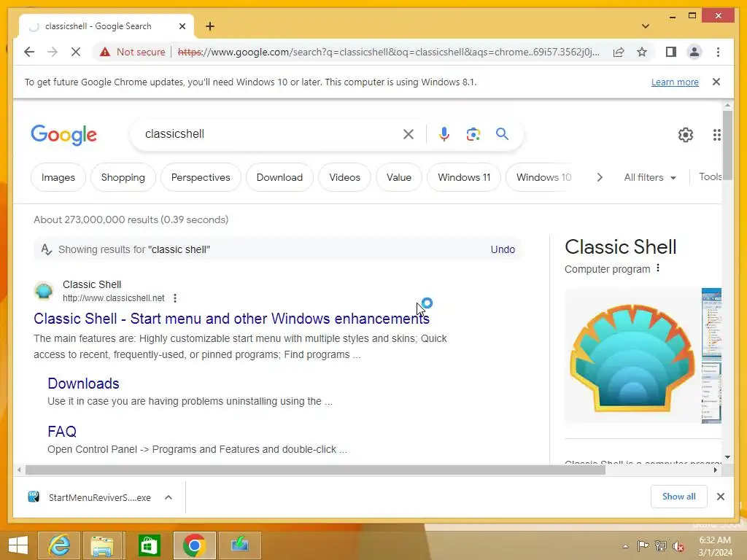The height and width of the screenshot is (560, 747).
Task: Open the FAQ sitelink
Action: (62, 432)
